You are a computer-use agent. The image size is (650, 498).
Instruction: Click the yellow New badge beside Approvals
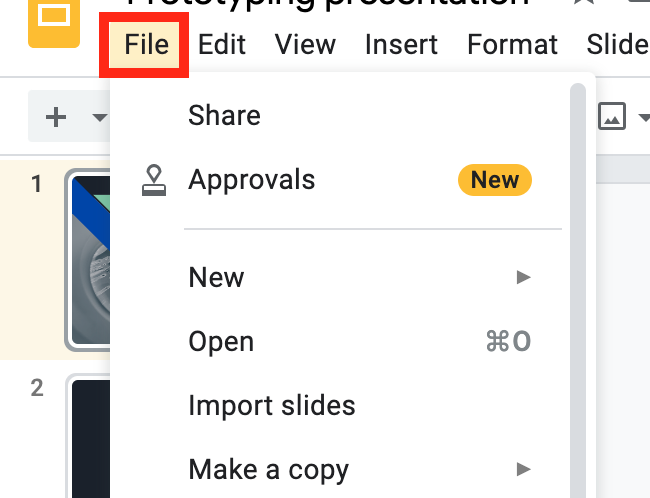494,180
